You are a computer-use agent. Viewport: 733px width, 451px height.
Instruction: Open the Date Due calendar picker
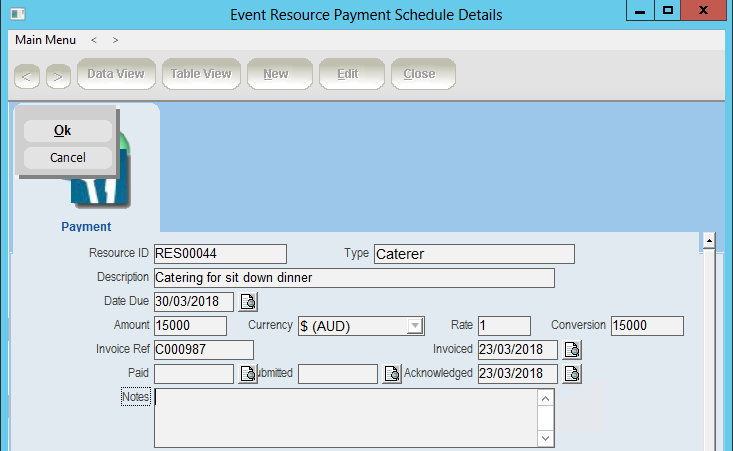tap(248, 302)
